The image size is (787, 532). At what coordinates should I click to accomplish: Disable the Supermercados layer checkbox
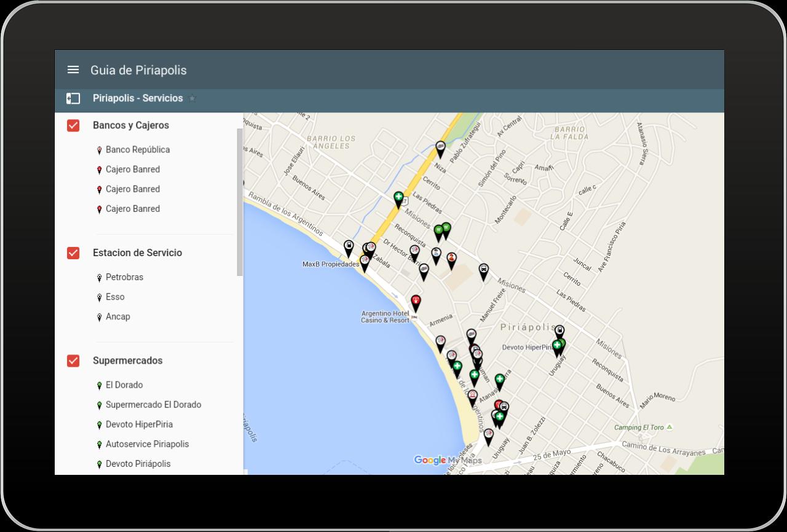tap(73, 361)
